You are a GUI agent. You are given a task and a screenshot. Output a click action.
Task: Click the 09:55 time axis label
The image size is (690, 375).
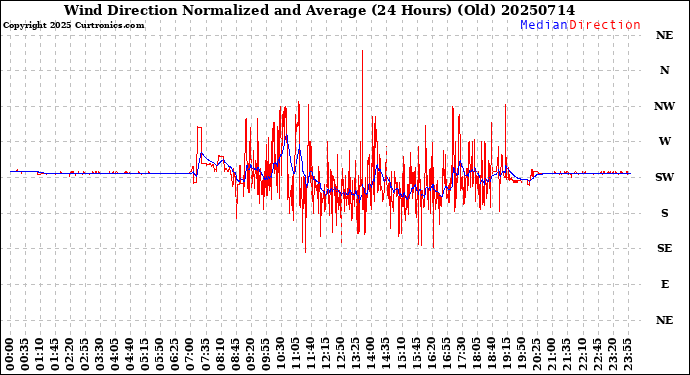266,354
